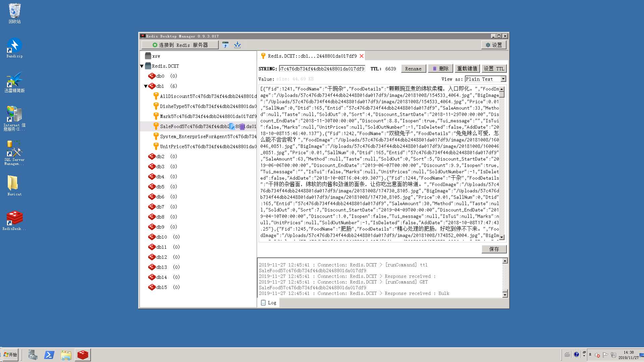The image size is (644, 362).
Task: Open the Recycle Bin desktop icon
Action: [15, 13]
